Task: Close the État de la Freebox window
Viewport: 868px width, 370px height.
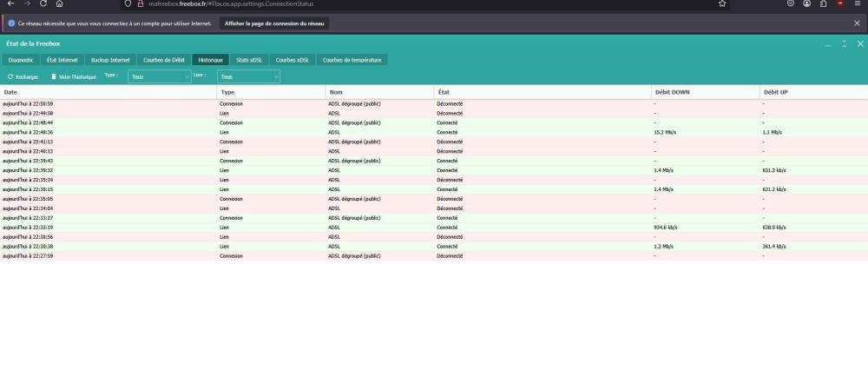Action: click(860, 43)
